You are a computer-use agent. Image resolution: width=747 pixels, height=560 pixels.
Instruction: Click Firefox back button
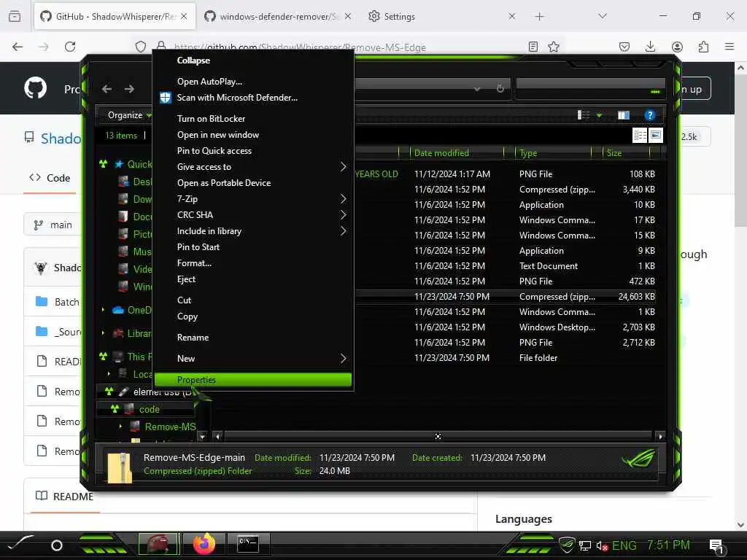[x=18, y=47]
